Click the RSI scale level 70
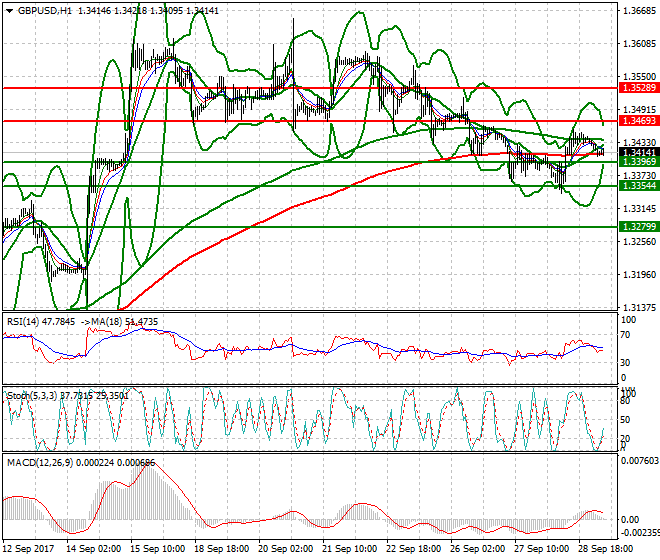Screen dimensions: 660x560 point(626,335)
